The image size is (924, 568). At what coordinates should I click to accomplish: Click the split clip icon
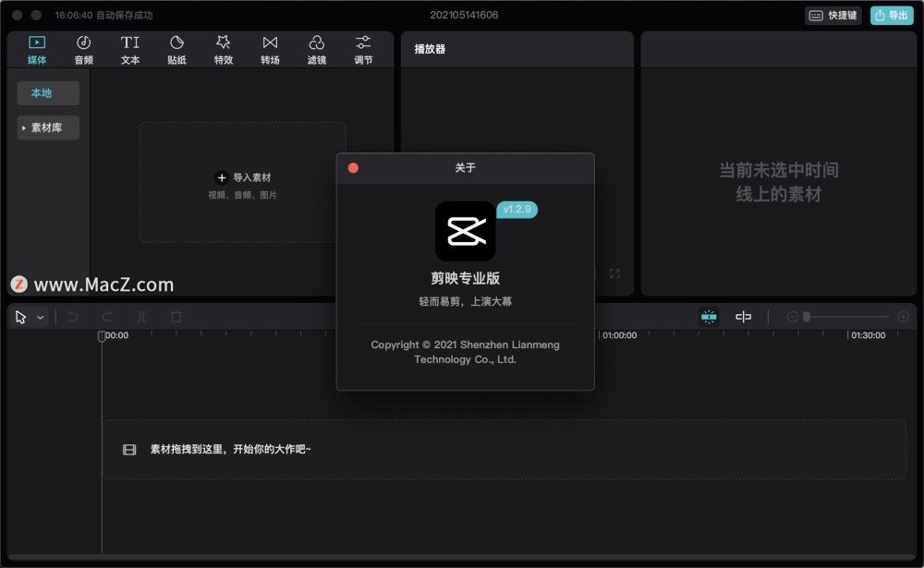pyautogui.click(x=141, y=317)
